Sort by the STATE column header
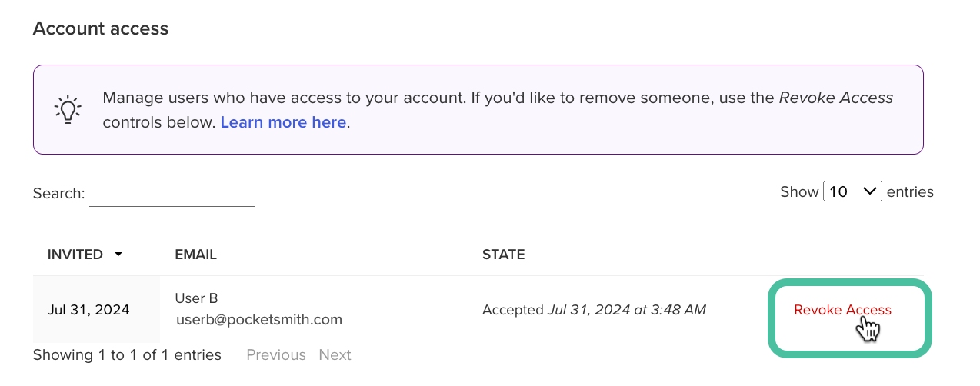This screenshot has width=980, height=386. click(504, 255)
